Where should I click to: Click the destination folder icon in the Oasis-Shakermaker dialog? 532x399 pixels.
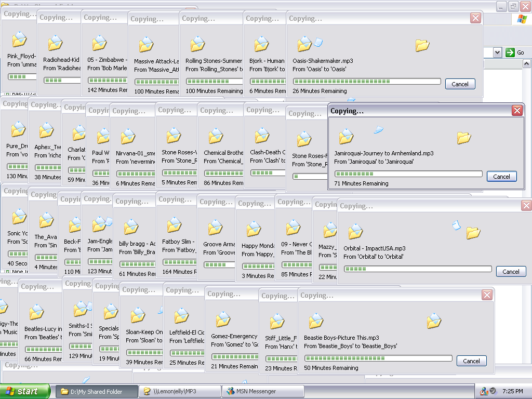tap(422, 45)
